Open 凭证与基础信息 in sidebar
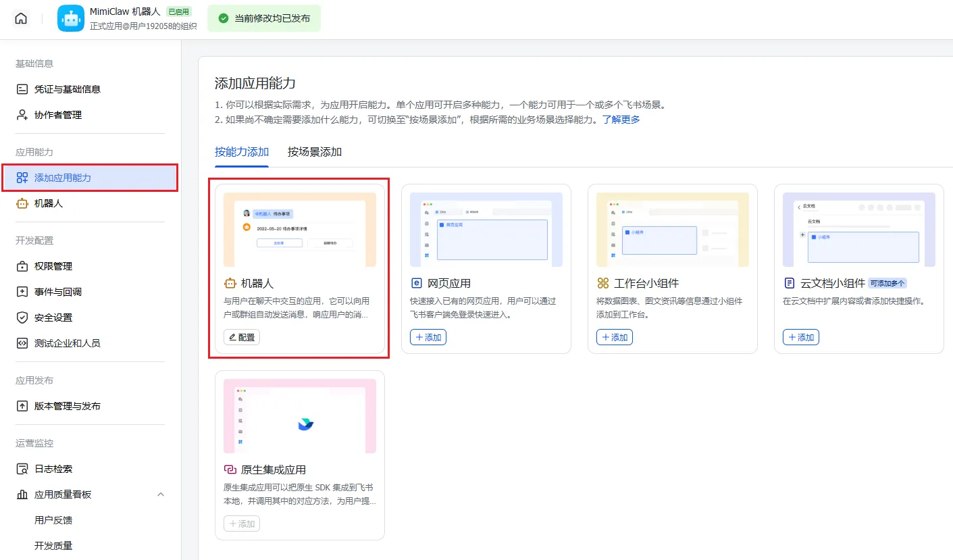This screenshot has height=560, width=953. click(x=68, y=89)
